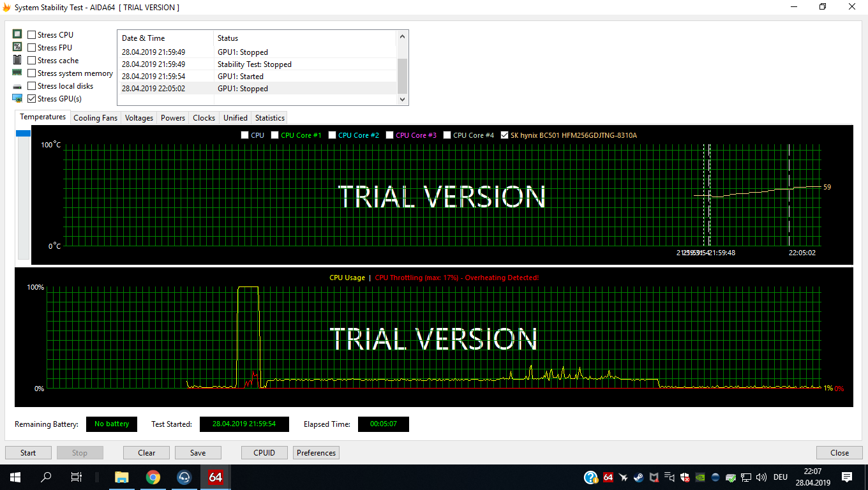The image size is (868, 490).
Task: Click the vertical blue slider left of temperature graph
Action: click(x=23, y=133)
